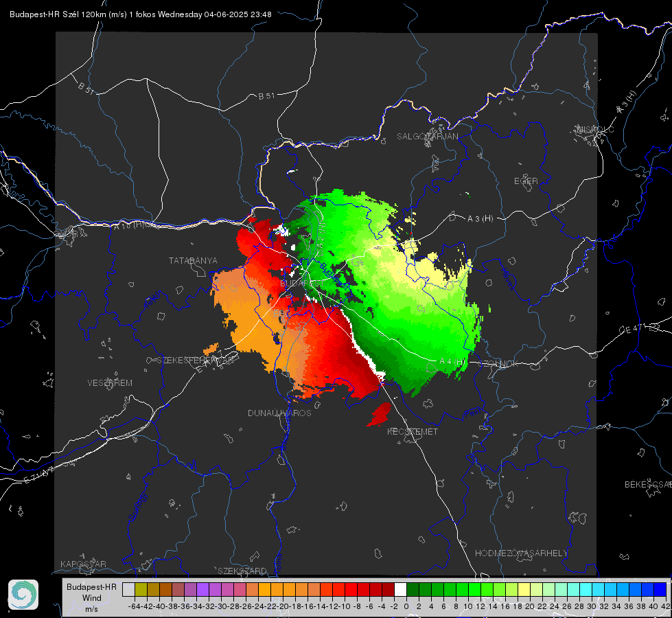Viewport: 672px width, 618px height.
Task: Select the BUDAPEST label on the map
Action: tap(302, 284)
